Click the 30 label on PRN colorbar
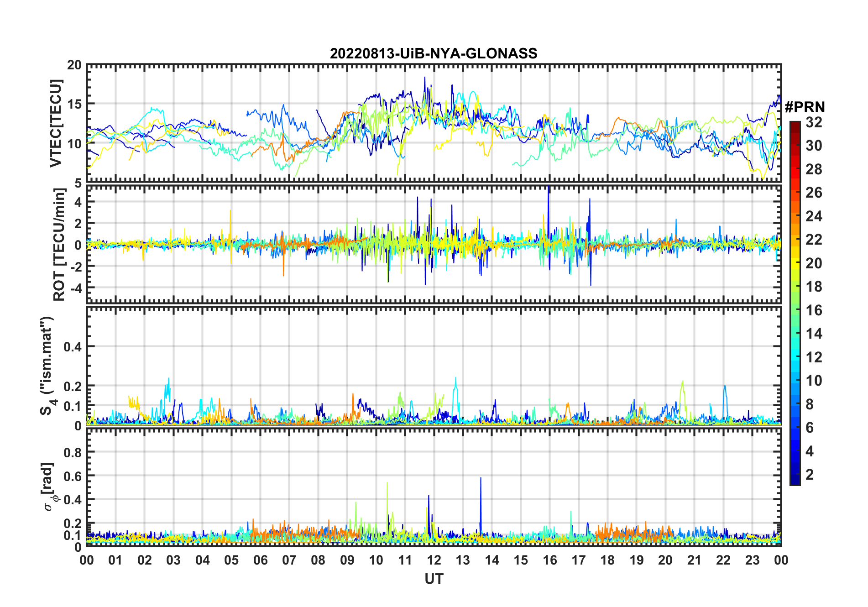 (x=814, y=146)
